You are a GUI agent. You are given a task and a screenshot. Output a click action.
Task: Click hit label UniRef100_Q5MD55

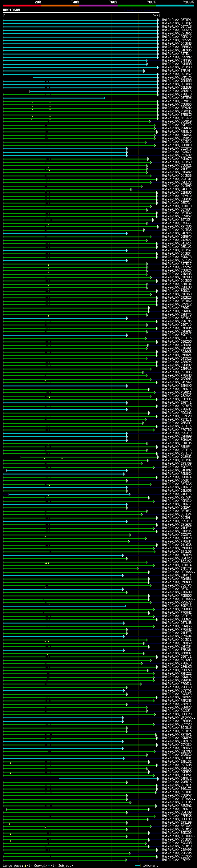(177, 81)
